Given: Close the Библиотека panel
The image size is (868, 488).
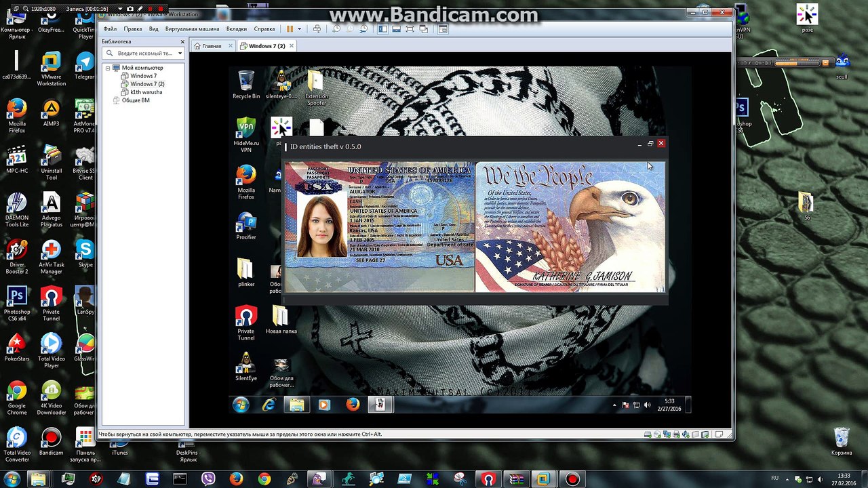Looking at the screenshot, I should 182,42.
